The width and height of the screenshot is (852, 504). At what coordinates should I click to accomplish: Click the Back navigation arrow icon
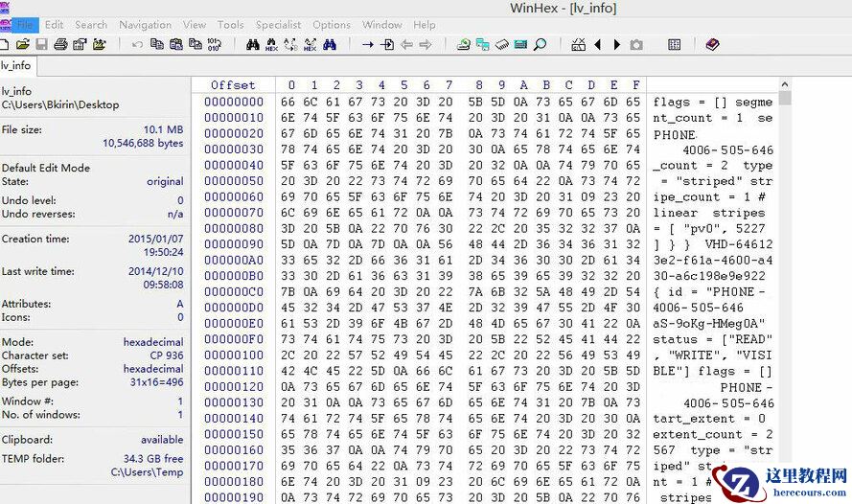406,44
